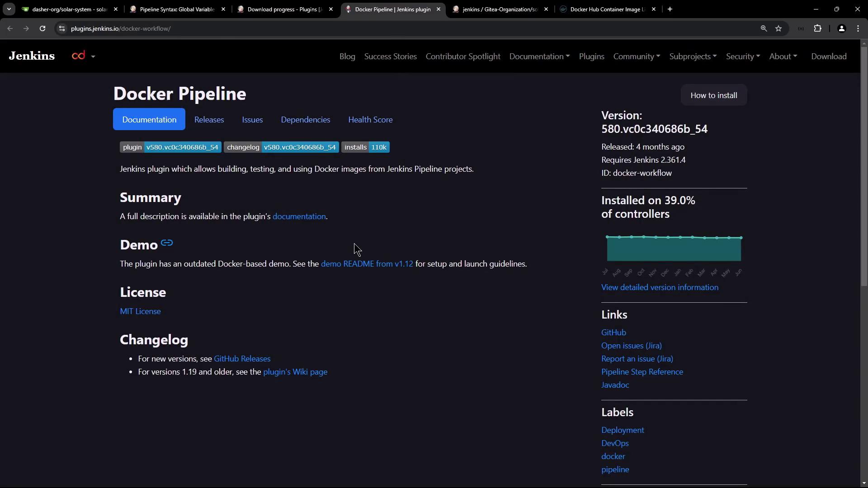Screen dimensions: 868x488
Task: Click the Demo heading anchor link icon
Action: [166, 243]
